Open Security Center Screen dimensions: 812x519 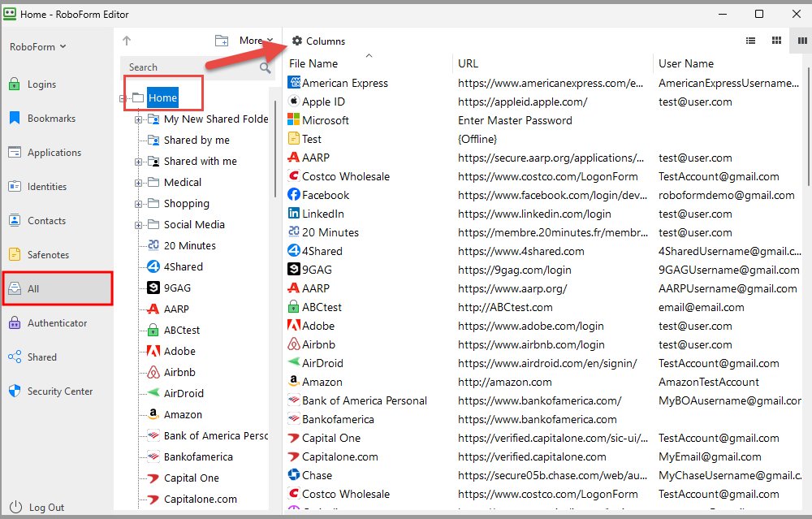[x=50, y=391]
